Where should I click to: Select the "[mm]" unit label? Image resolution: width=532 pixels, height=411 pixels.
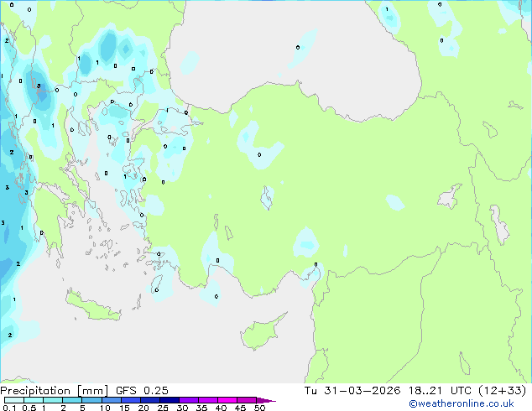[x=92, y=391]
